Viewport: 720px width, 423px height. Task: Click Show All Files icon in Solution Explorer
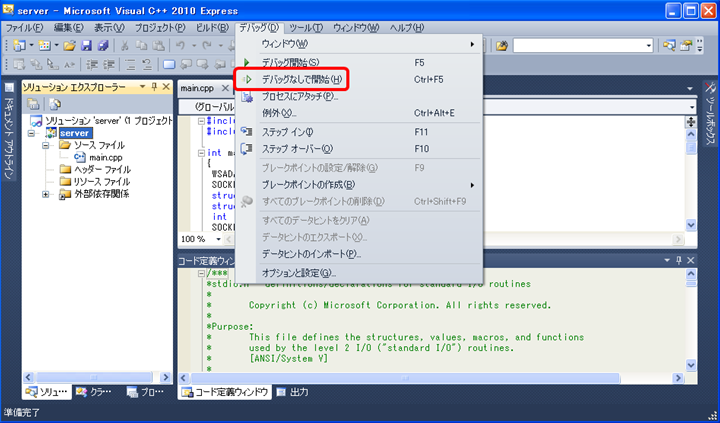coord(55,104)
